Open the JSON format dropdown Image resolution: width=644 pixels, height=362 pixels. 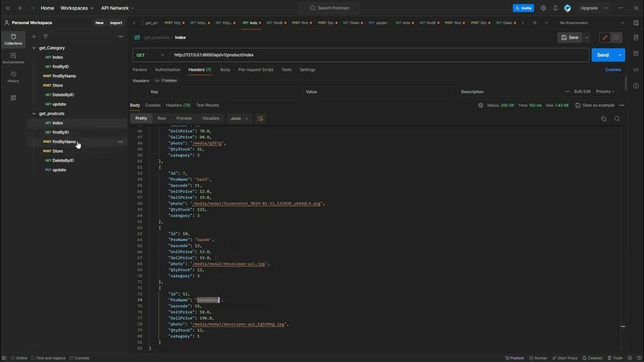tap(239, 119)
